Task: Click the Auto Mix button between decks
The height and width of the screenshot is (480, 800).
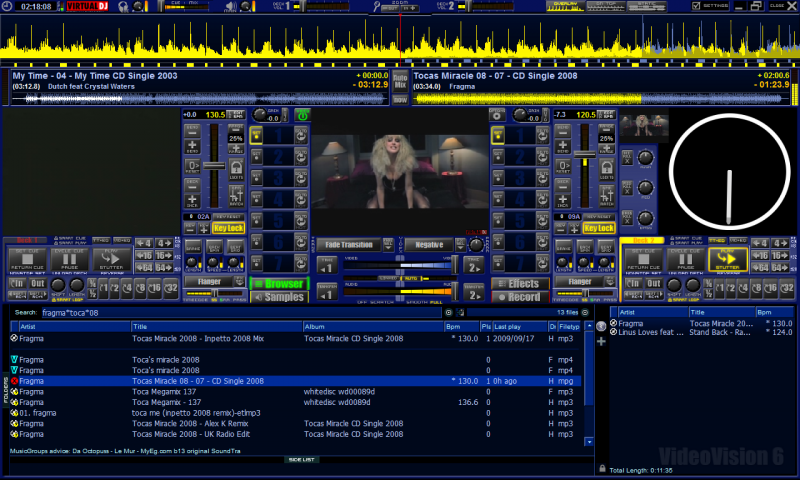Action: 401,82
